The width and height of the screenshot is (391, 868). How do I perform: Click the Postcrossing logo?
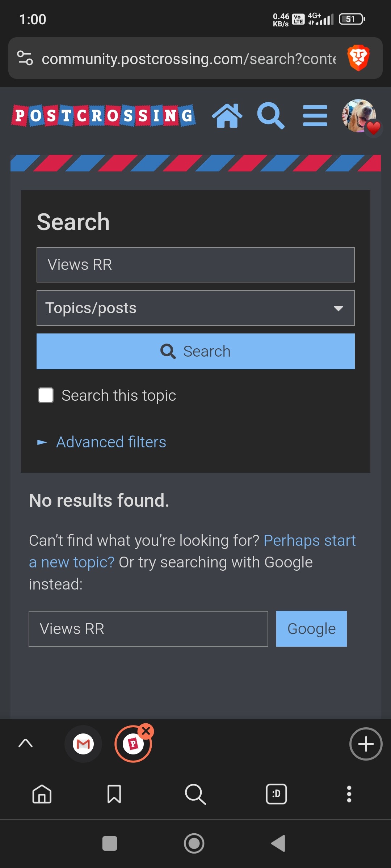point(104,116)
